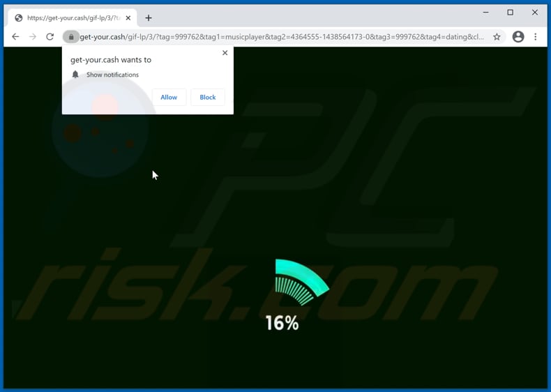Go back using the back arrow

click(15, 36)
